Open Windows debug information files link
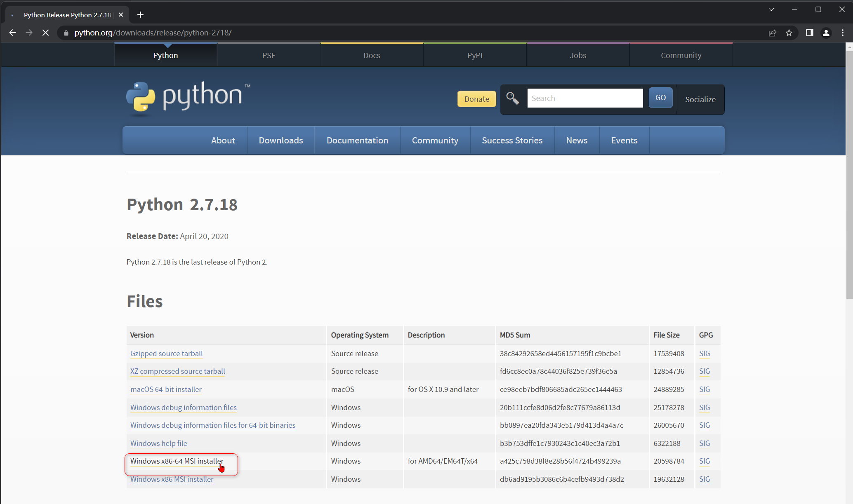Image resolution: width=853 pixels, height=504 pixels. [x=184, y=407]
